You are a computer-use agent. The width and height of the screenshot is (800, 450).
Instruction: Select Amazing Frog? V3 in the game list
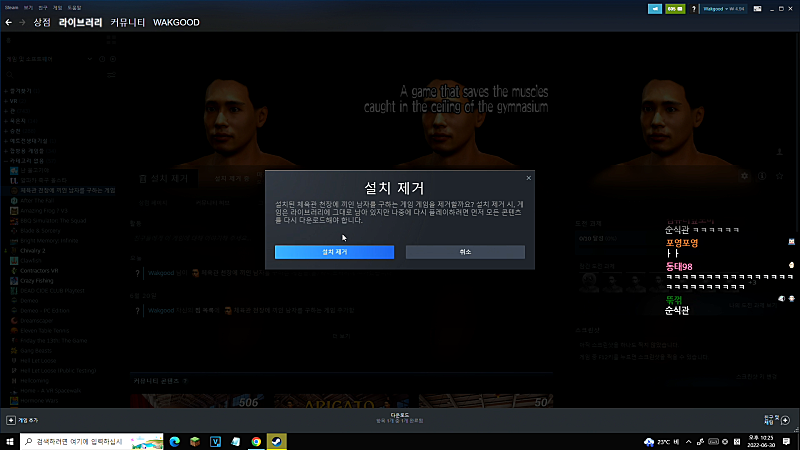pyautogui.click(x=44, y=211)
